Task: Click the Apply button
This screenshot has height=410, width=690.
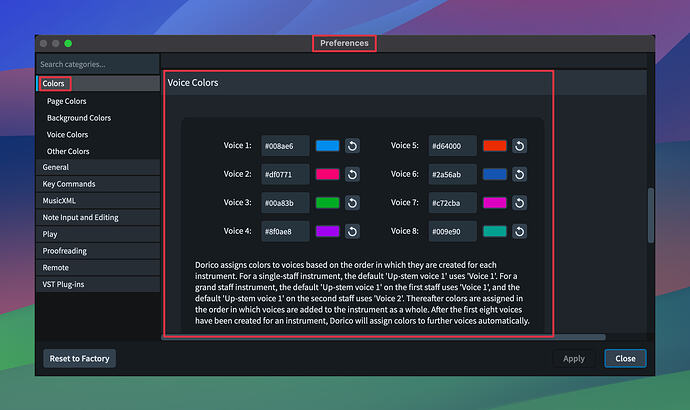Action: (574, 359)
